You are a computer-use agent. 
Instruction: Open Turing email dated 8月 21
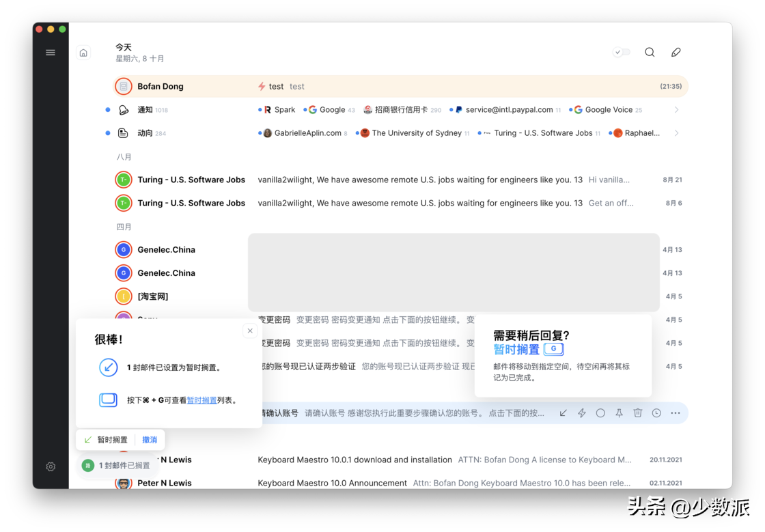coord(400,180)
